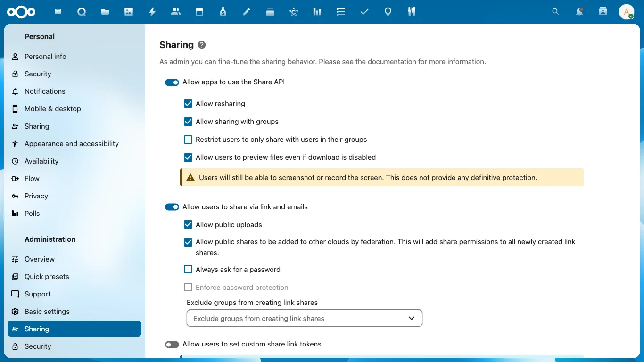Check Restrict users to only share within groups
This screenshot has width=644, height=362.
(x=188, y=140)
